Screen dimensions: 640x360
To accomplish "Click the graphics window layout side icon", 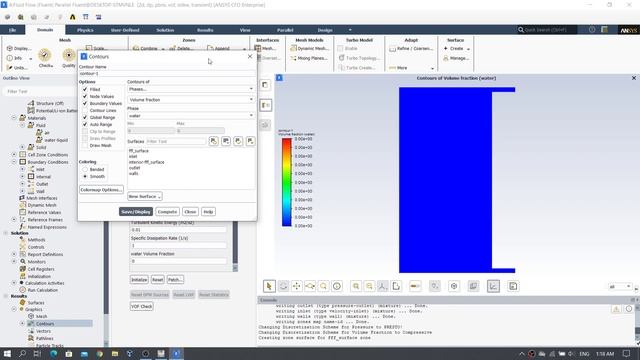I will (265, 105).
